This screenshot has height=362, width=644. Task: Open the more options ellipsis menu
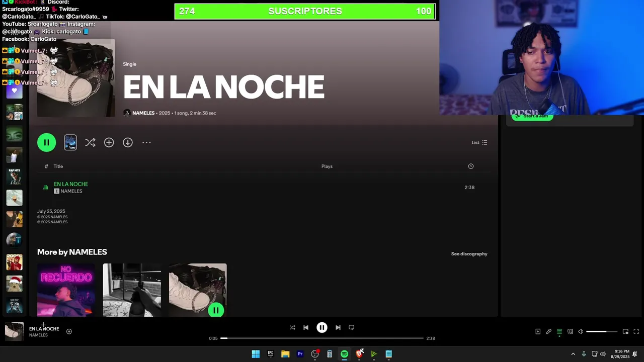[146, 142]
